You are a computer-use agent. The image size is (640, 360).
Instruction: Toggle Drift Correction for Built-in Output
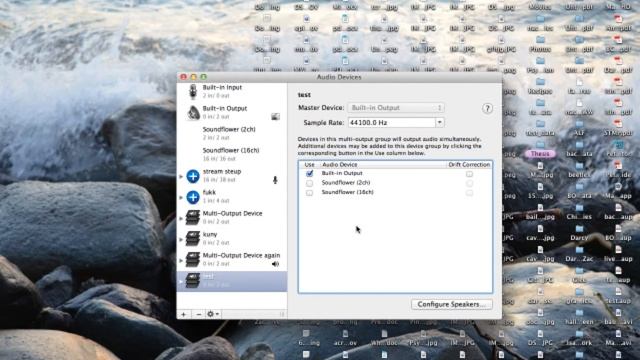coord(469,174)
